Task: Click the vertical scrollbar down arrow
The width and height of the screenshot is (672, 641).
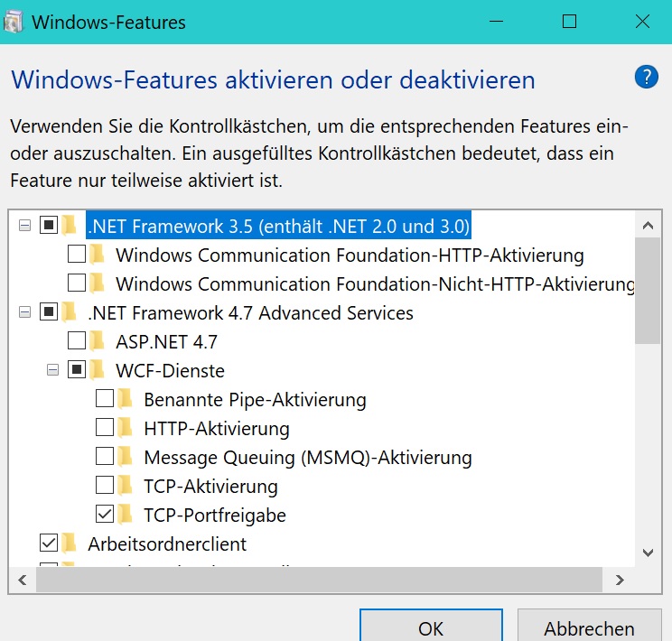Action: (648, 553)
